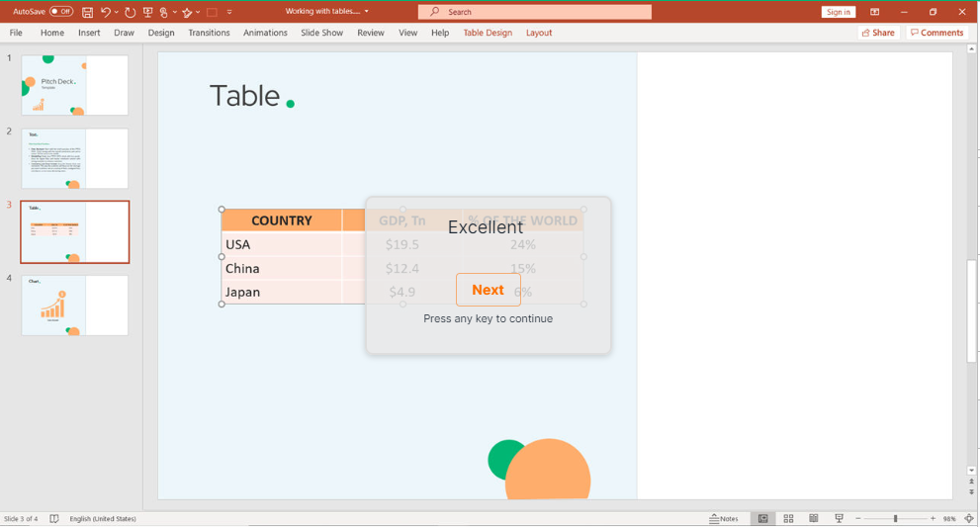Click the touch/mouse mode icon
The height and width of the screenshot is (527, 980).
[x=164, y=12]
